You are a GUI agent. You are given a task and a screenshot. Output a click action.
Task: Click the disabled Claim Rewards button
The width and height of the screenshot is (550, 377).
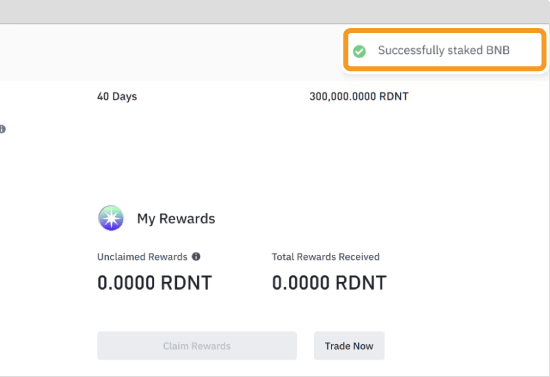click(x=197, y=346)
